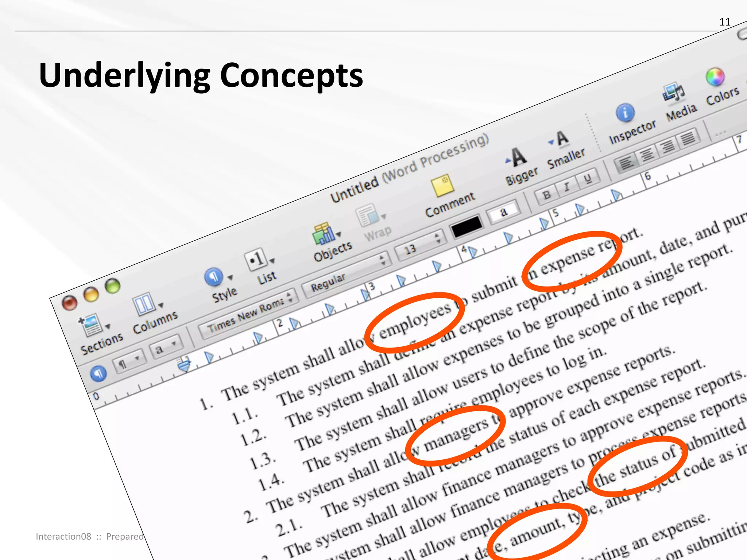The width and height of the screenshot is (747, 560).
Task: Toggle Italic formatting button
Action: pyautogui.click(x=566, y=187)
